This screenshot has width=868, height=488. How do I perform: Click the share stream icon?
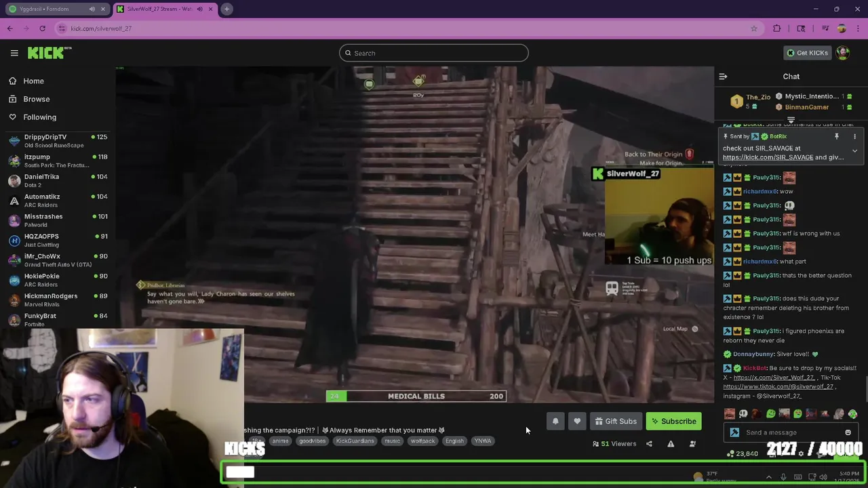click(x=649, y=444)
